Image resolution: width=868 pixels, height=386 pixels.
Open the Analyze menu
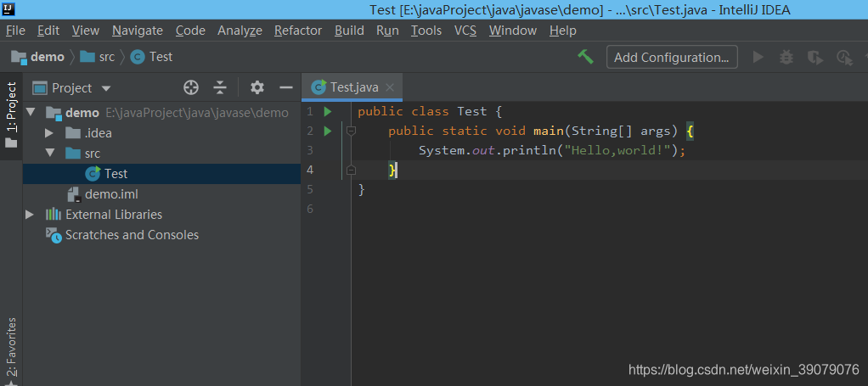click(240, 31)
